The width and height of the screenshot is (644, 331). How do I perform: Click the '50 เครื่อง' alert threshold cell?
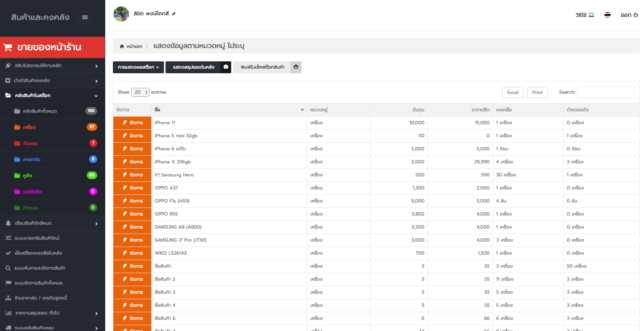tap(601, 266)
